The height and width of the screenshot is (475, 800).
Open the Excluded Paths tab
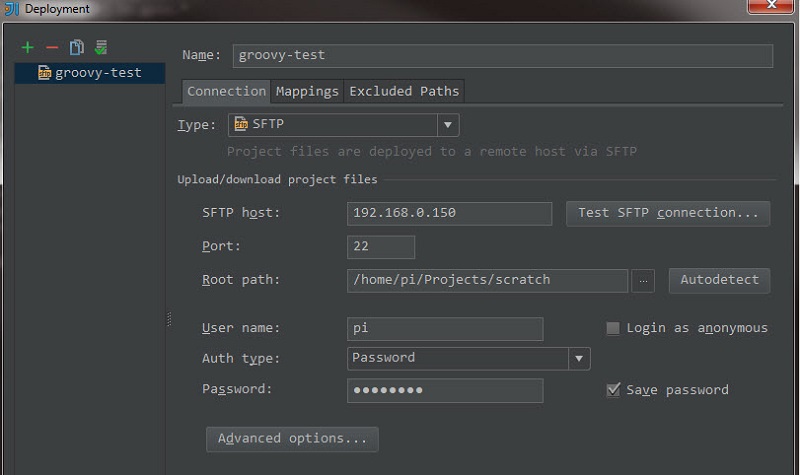pos(404,92)
